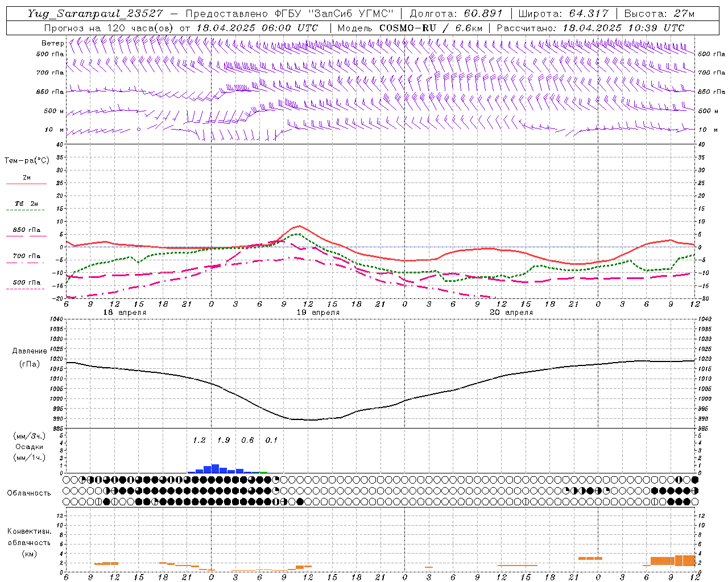Click the 'Давление' pressure panel label
Screen dimensions: 728x582
click(29, 351)
